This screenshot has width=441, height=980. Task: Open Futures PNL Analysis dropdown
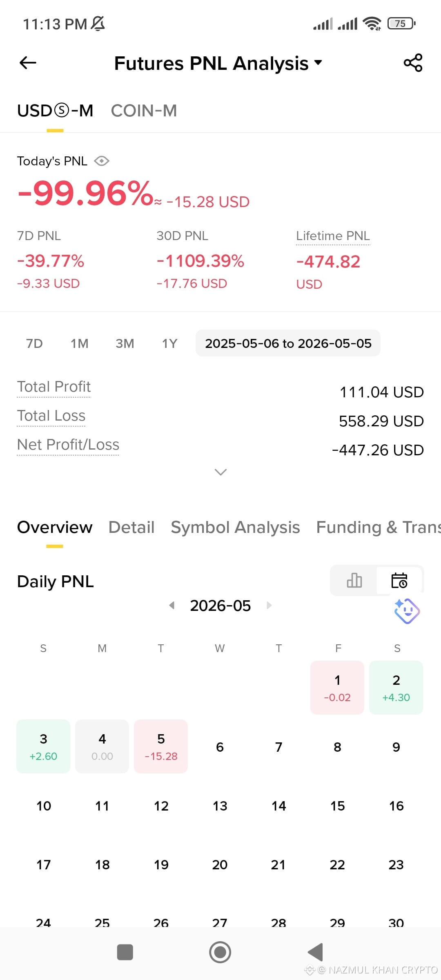pos(218,63)
